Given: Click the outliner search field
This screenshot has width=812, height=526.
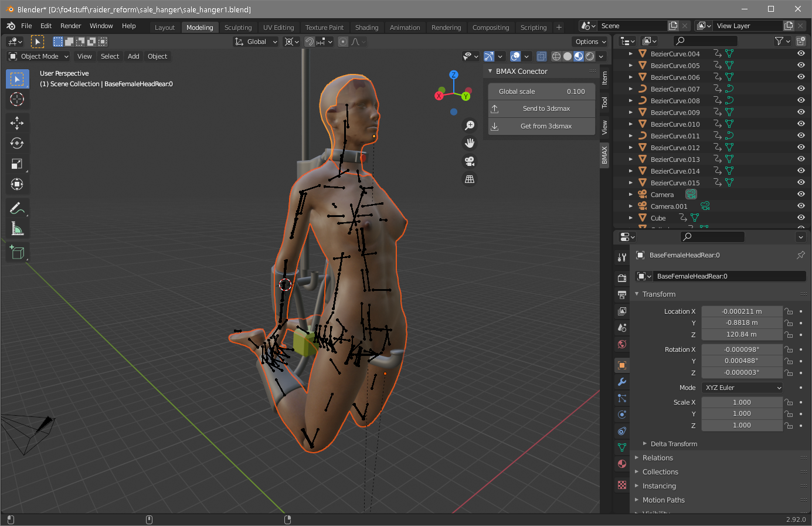Looking at the screenshot, I should (705, 41).
